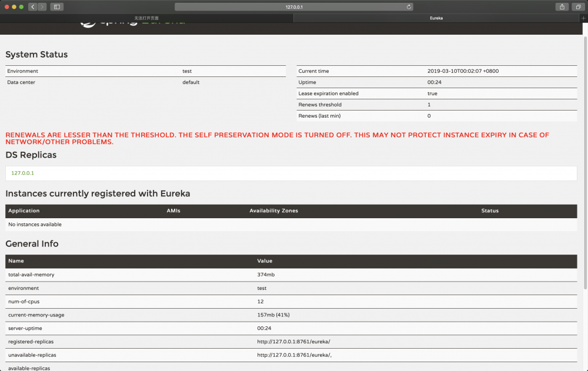Open the 127.0.0.1 DS replica link
This screenshot has height=371, width=588.
pyautogui.click(x=23, y=173)
